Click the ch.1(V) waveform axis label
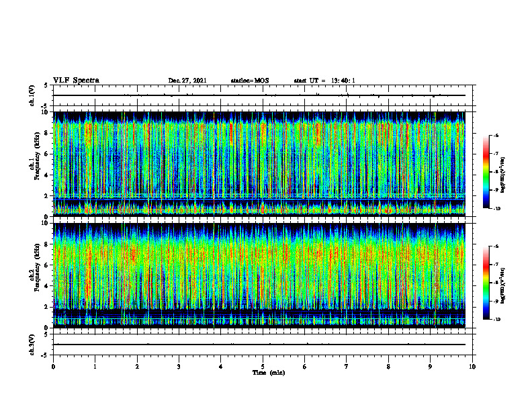This screenshot has width=532, height=411. pyautogui.click(x=32, y=95)
